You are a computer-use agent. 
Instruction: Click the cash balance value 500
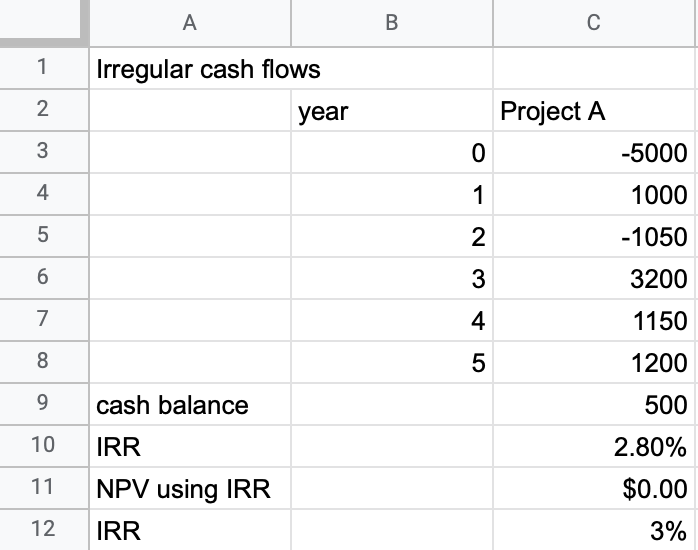(593, 404)
